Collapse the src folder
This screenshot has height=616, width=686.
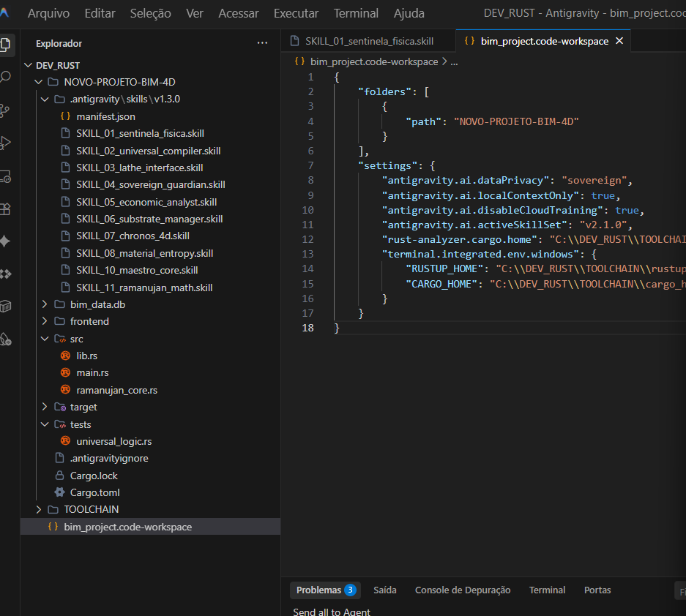[76, 339]
